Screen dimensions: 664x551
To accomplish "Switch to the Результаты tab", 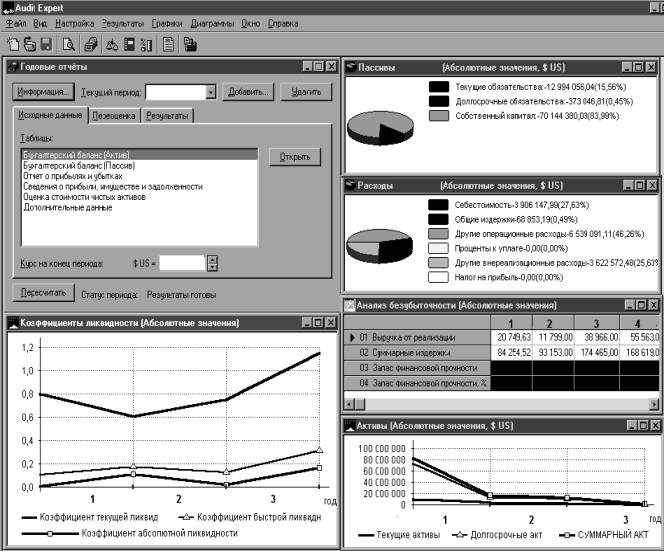I will coord(166,116).
